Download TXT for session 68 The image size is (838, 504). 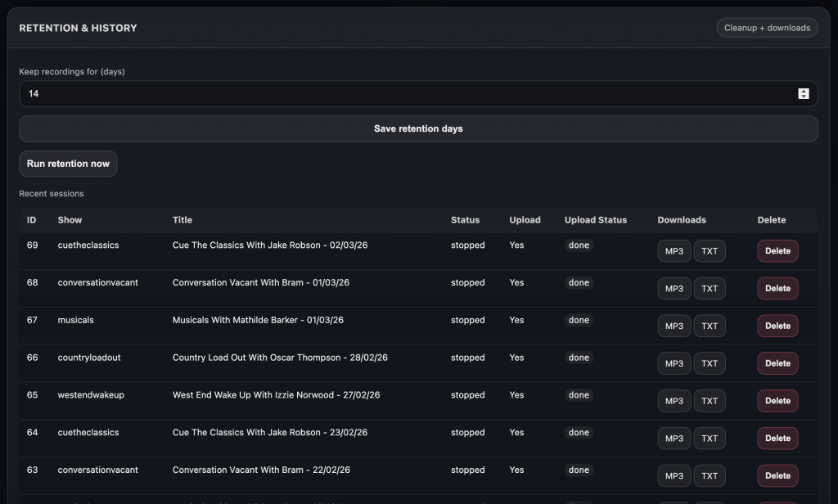point(710,289)
